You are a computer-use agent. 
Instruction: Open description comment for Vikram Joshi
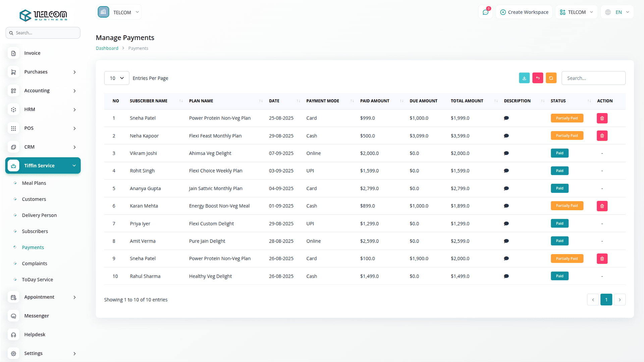tap(506, 153)
